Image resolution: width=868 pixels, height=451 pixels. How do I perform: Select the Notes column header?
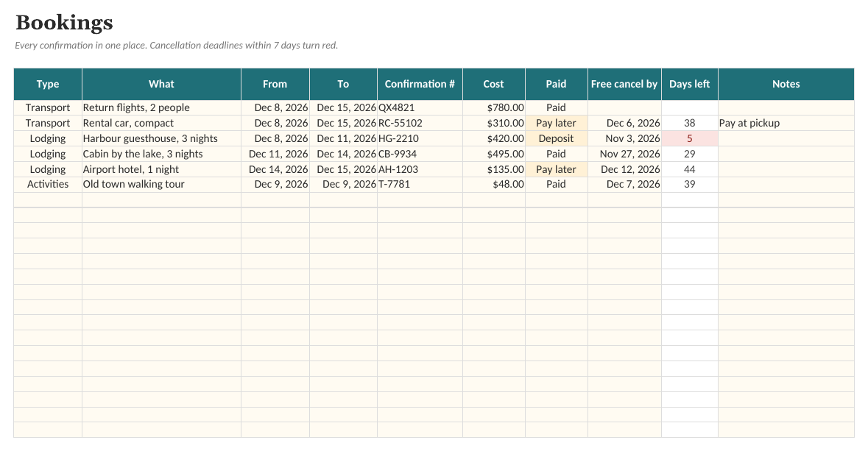click(786, 84)
